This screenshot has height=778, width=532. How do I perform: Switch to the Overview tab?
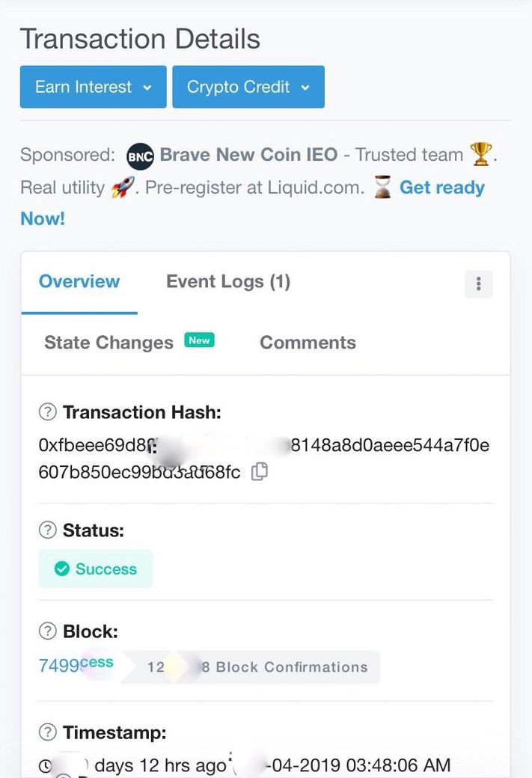point(79,282)
